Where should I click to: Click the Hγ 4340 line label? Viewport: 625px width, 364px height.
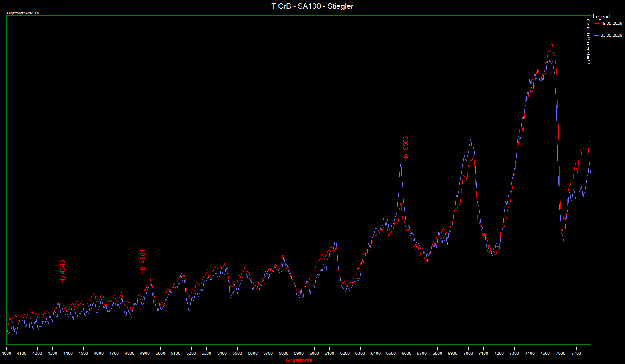[x=62, y=272]
